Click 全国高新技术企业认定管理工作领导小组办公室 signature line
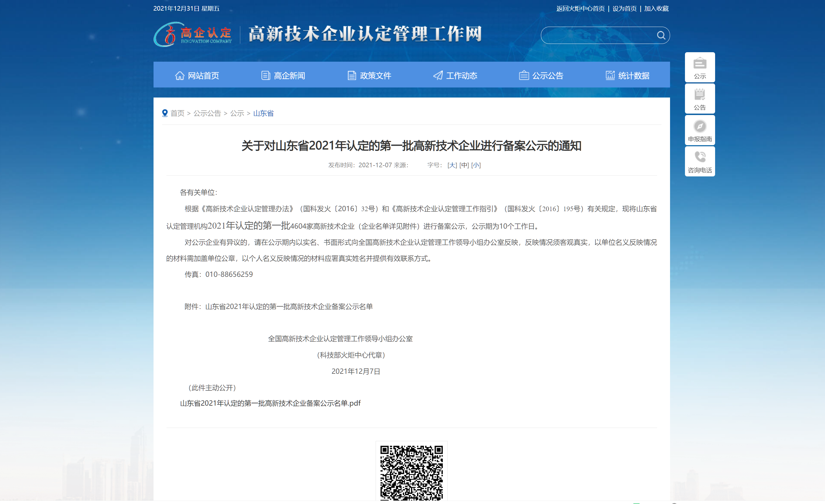The height and width of the screenshot is (504, 825). (x=340, y=339)
